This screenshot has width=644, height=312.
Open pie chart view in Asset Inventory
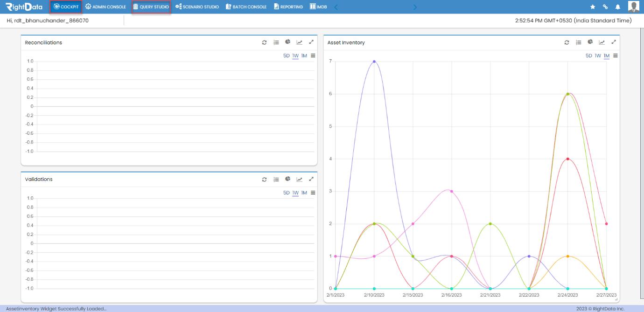click(x=590, y=42)
